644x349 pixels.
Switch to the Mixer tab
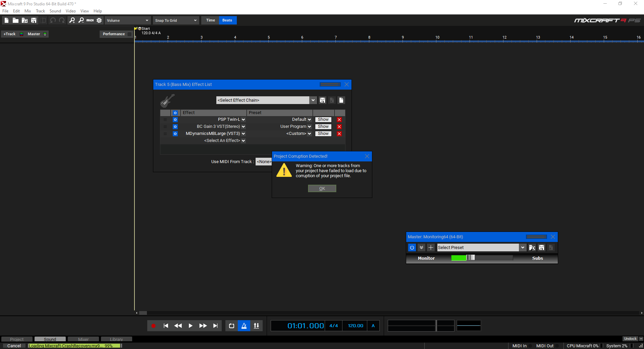84,339
